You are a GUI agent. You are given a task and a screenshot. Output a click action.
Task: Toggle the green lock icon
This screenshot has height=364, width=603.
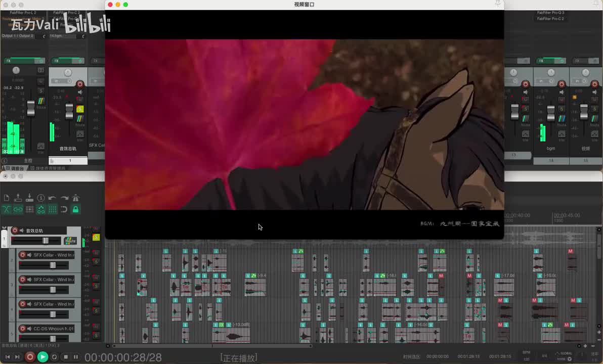click(x=76, y=209)
